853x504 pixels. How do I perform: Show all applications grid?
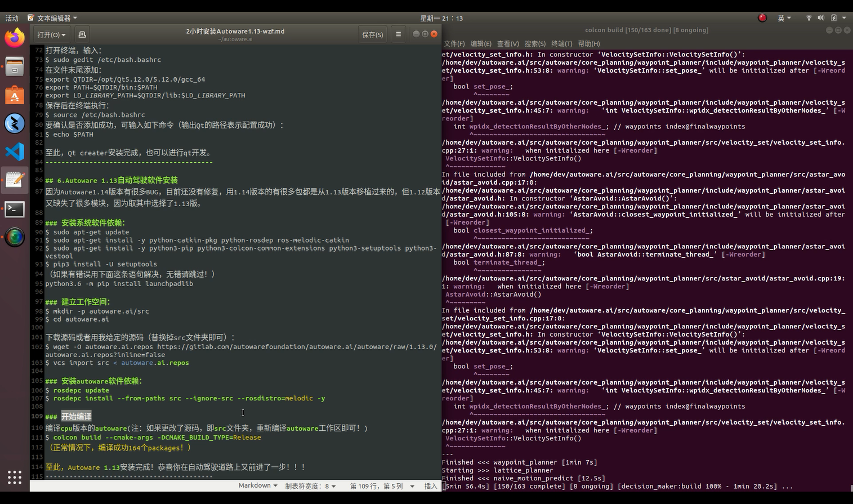coord(15,478)
